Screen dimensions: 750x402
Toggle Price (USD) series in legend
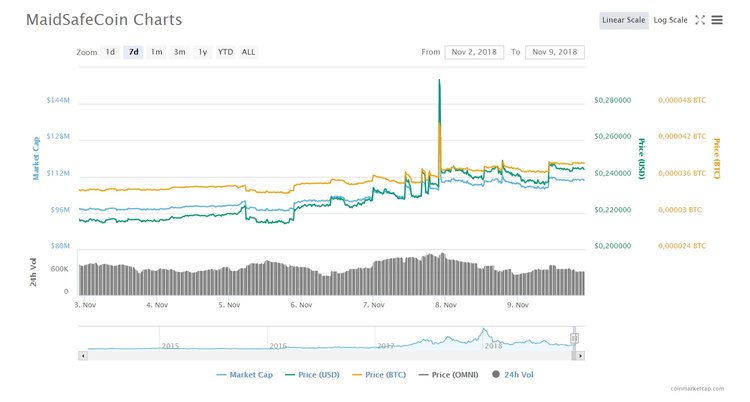[x=312, y=375]
